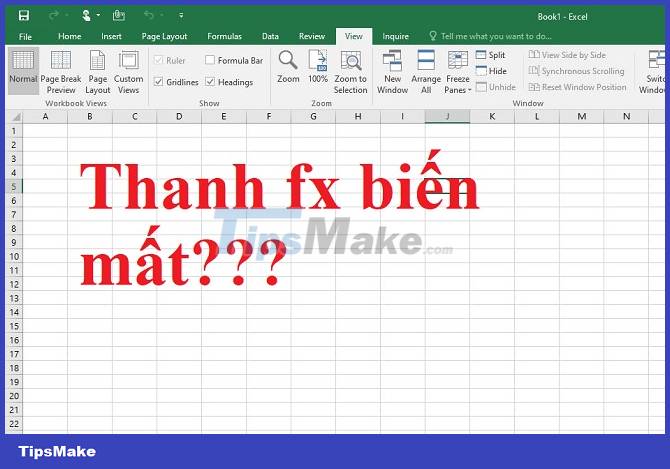Toggle the Ruler checkbox
The image size is (670, 469).
[x=159, y=60]
